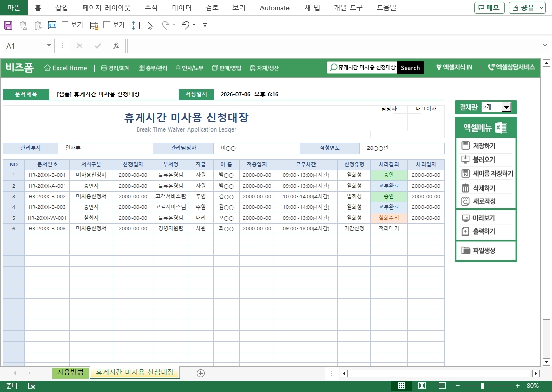Click the select objects pointer arrow icon
Image resolution: width=552 pixels, height=392 pixels.
150,25
